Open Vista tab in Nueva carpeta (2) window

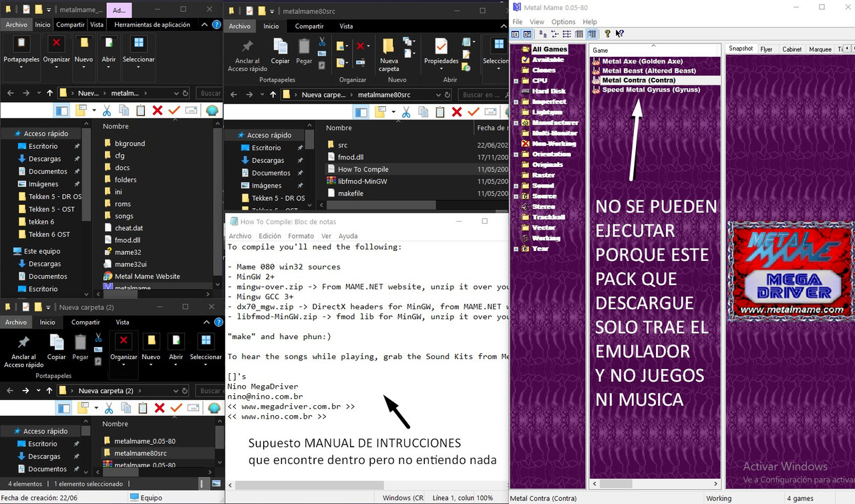[122, 322]
